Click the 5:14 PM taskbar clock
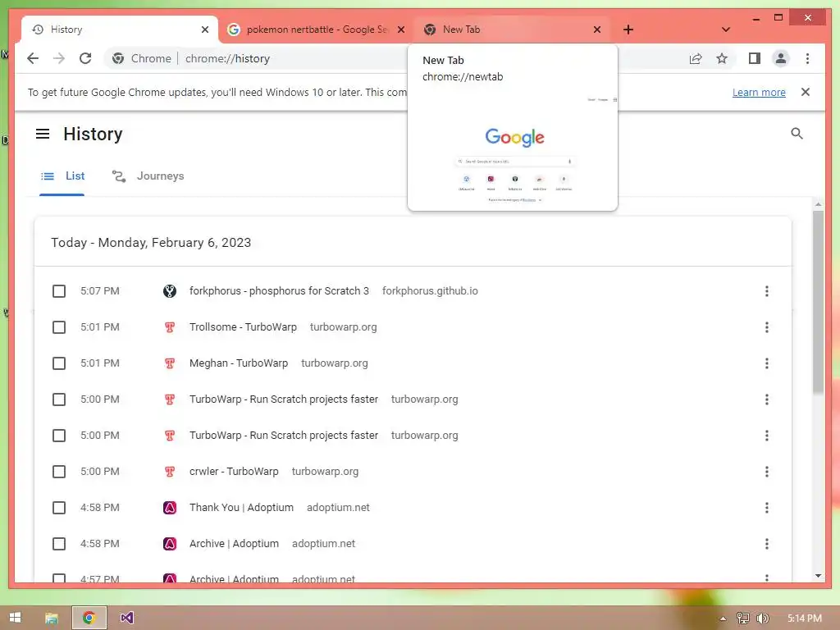This screenshot has height=630, width=840. [x=805, y=619]
